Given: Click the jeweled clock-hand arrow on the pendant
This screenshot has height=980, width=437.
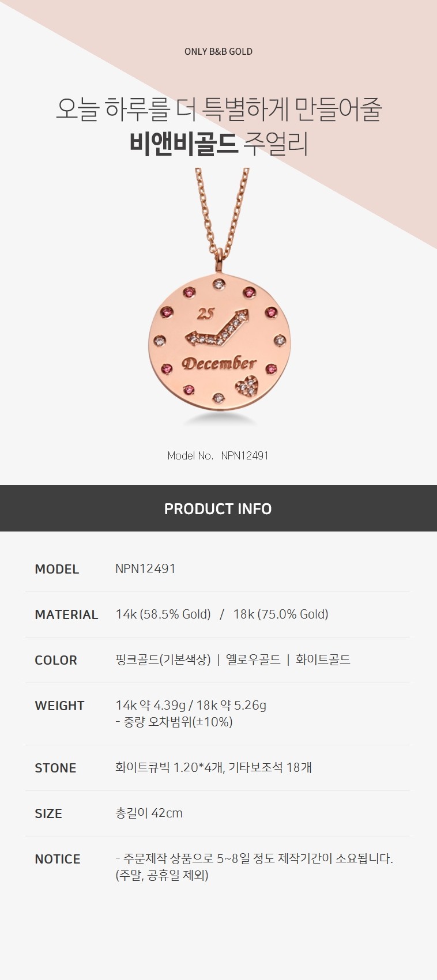Looking at the screenshot, I should coord(217,330).
